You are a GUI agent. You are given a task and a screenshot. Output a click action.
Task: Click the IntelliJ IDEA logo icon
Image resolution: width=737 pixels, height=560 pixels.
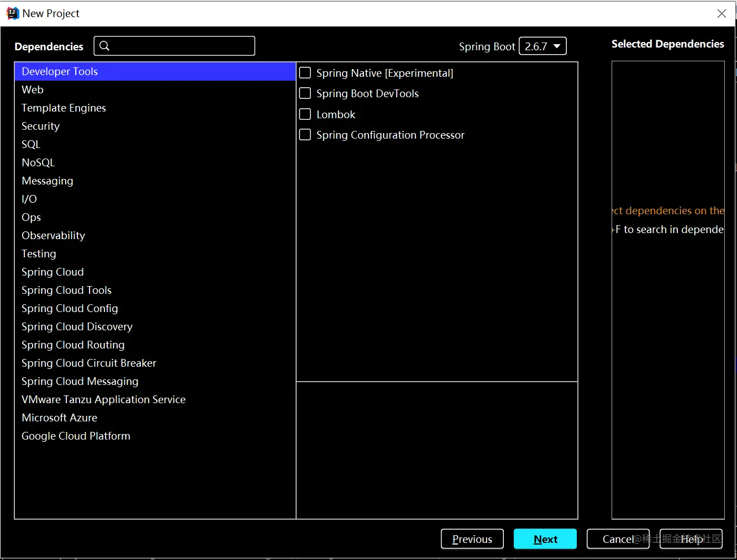click(x=12, y=13)
